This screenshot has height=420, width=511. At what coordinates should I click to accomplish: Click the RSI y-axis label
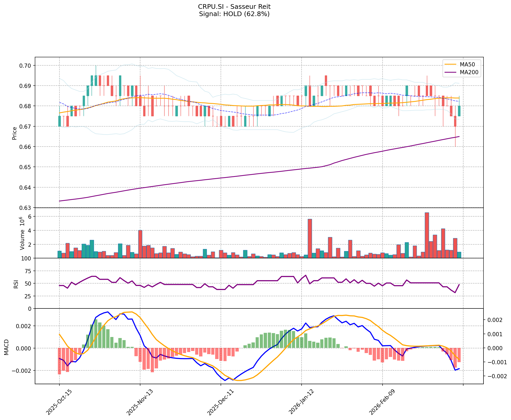[16, 284]
